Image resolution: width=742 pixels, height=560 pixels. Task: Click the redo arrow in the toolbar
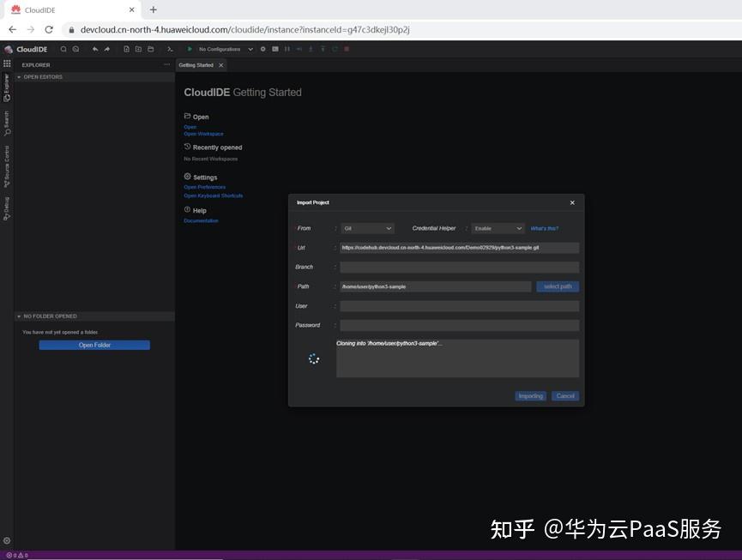(107, 50)
